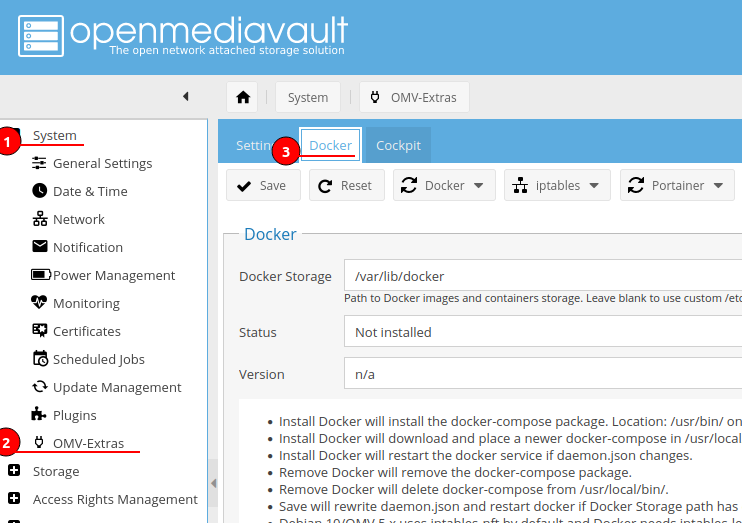This screenshot has width=742, height=523.
Task: Open OMV-Extras in sidebar
Action: pyautogui.click(x=88, y=443)
